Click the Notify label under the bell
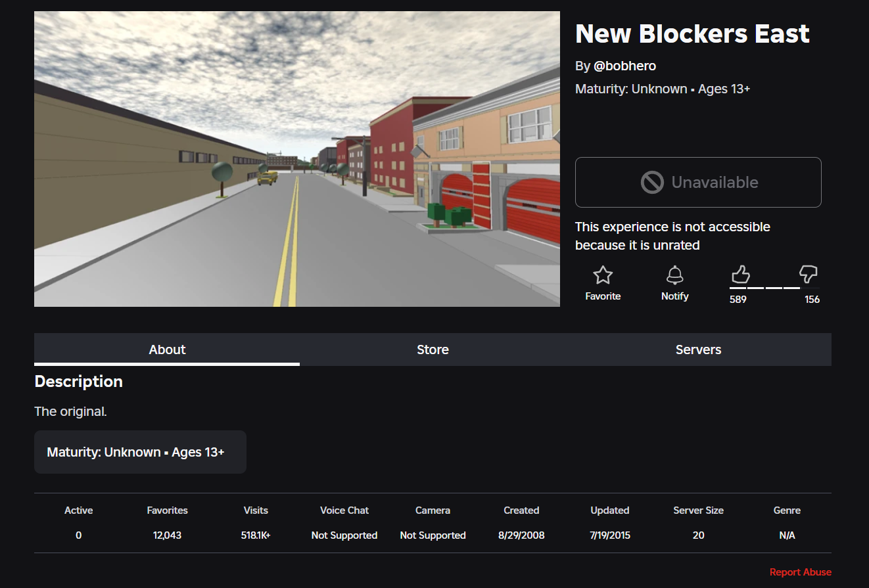Image resolution: width=869 pixels, height=588 pixels. pyautogui.click(x=675, y=296)
